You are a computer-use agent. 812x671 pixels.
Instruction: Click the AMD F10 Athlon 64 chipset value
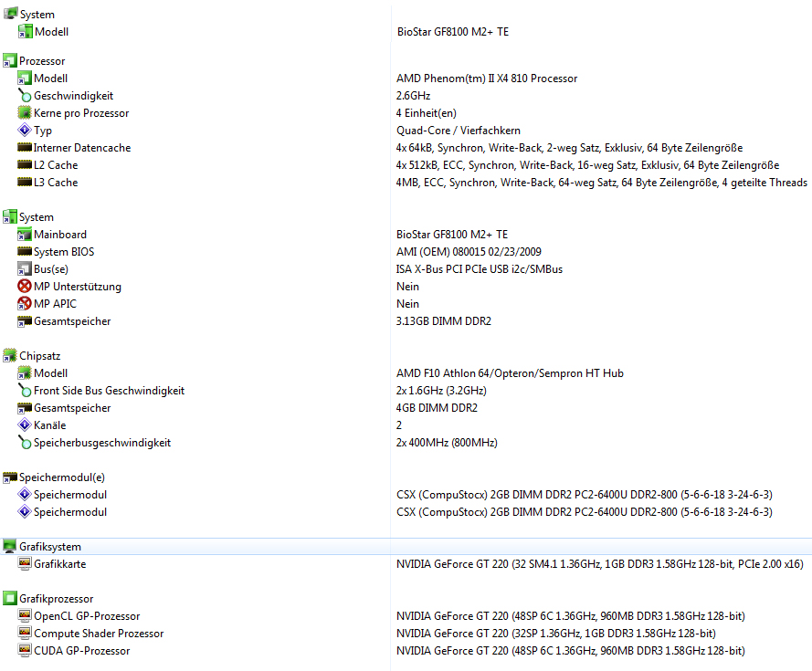click(x=510, y=373)
